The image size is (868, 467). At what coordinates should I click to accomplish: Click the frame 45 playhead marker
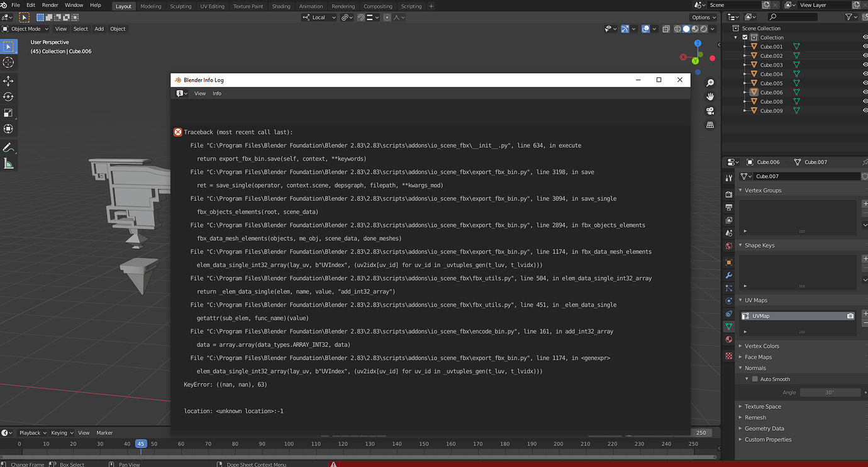click(x=141, y=444)
